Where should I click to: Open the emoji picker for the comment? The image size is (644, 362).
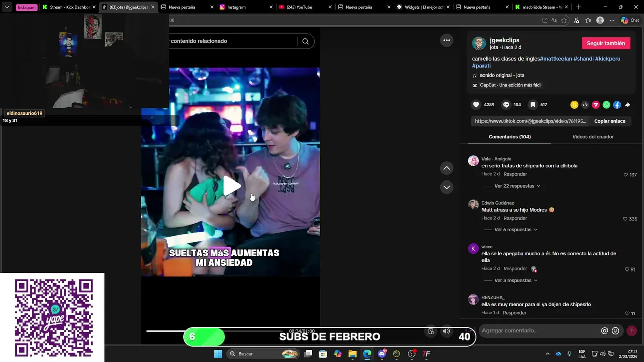coord(615,331)
